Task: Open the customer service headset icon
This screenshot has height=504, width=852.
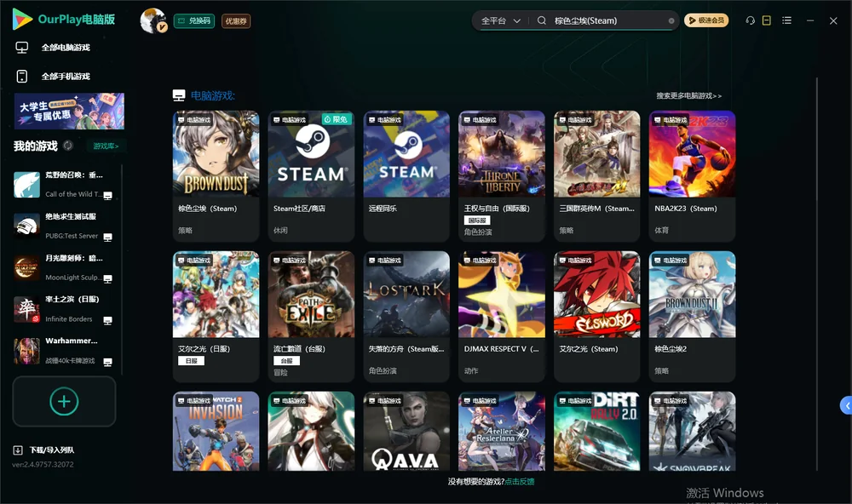Action: point(750,20)
